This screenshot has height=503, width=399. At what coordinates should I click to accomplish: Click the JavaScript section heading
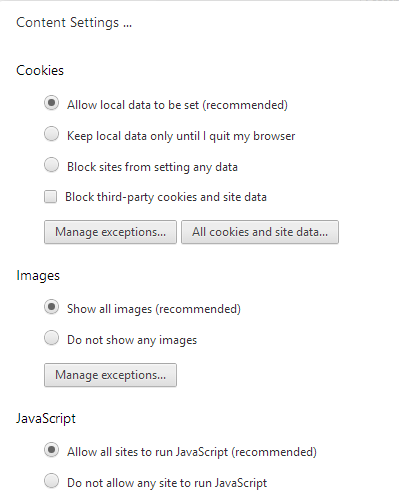click(x=46, y=419)
